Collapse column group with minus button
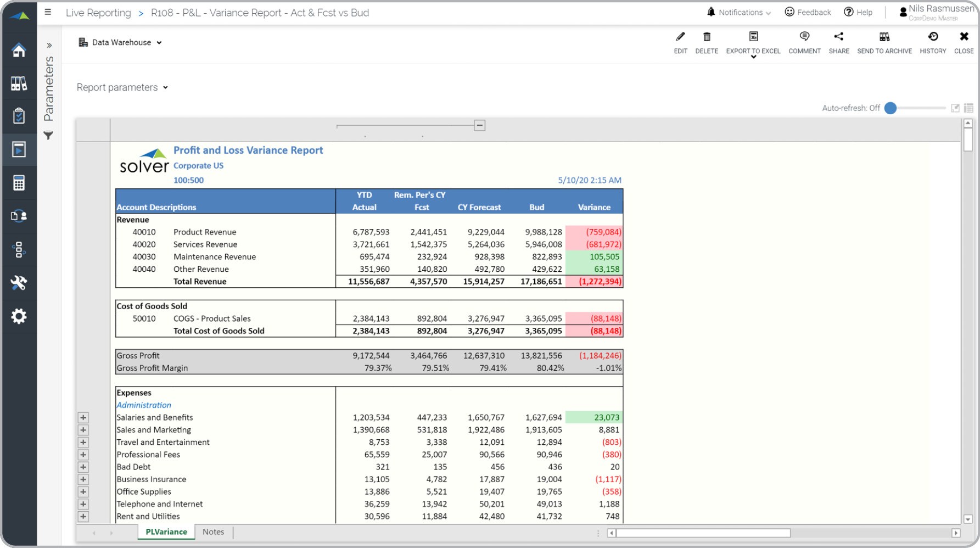This screenshot has height=548, width=980. tap(479, 126)
